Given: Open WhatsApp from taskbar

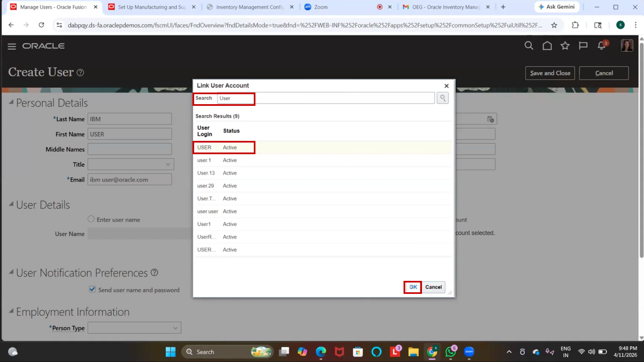Looking at the screenshot, I should click(450, 352).
